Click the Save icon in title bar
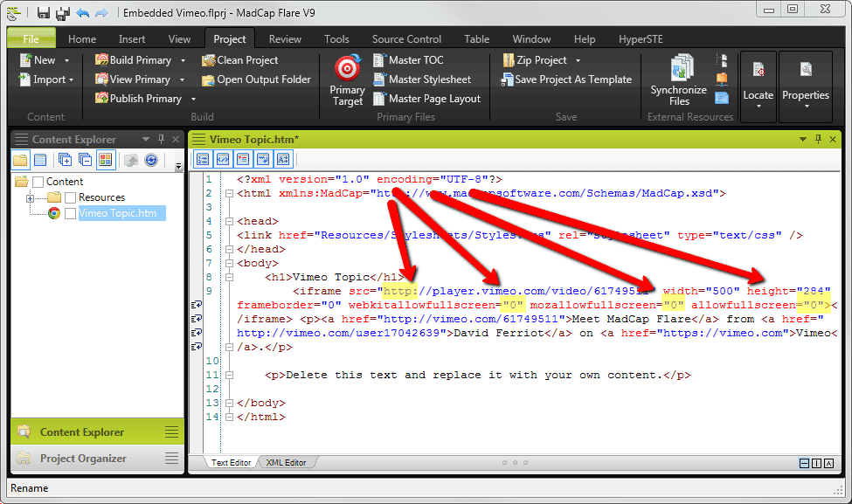852x504 pixels. (44, 13)
